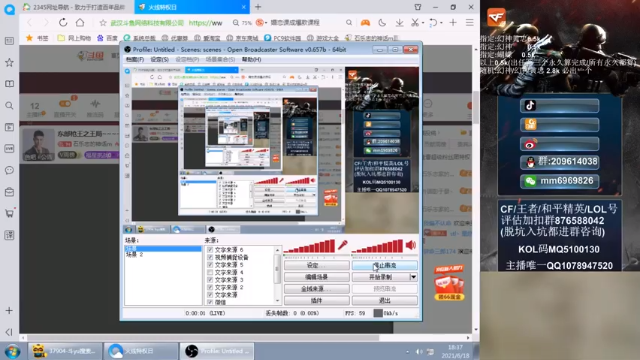Click the 编辑场景 button

coord(316,277)
